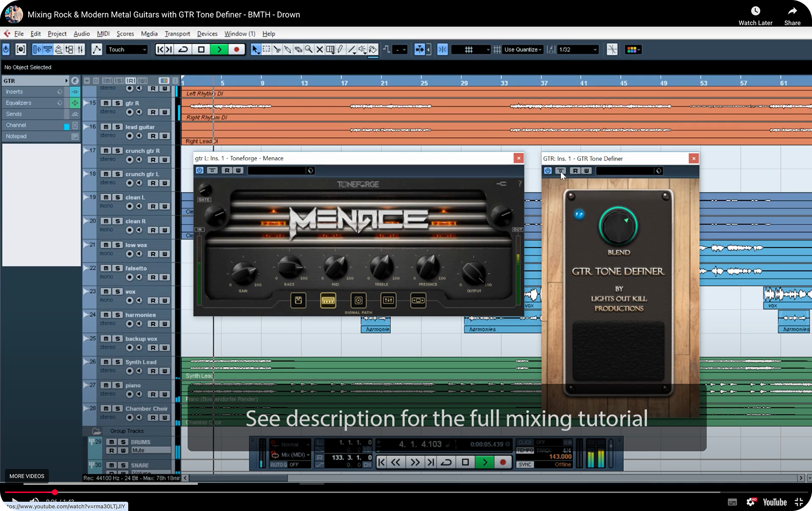Viewport: 812px width, 511px height.
Task: Open the Toneforge preset name dropdown
Action: (281, 170)
